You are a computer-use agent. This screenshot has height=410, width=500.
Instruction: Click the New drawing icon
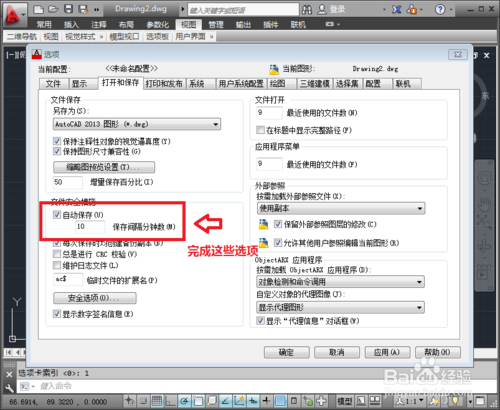(x=38, y=9)
